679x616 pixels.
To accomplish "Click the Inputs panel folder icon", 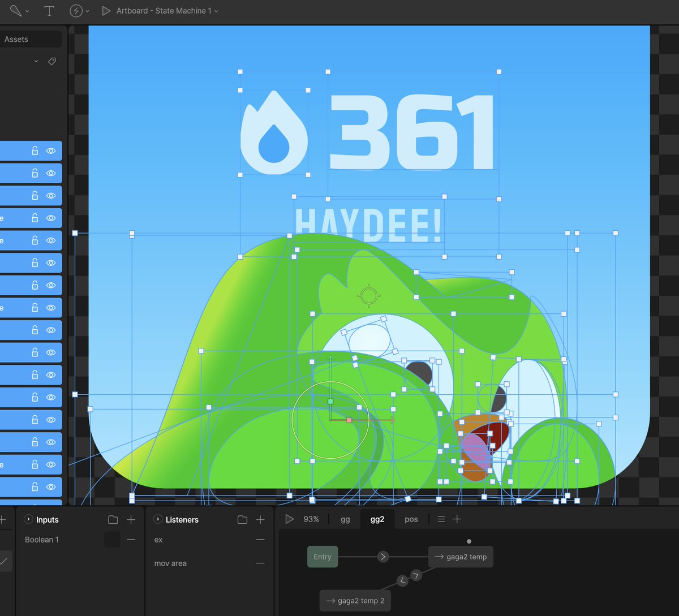I will [113, 519].
